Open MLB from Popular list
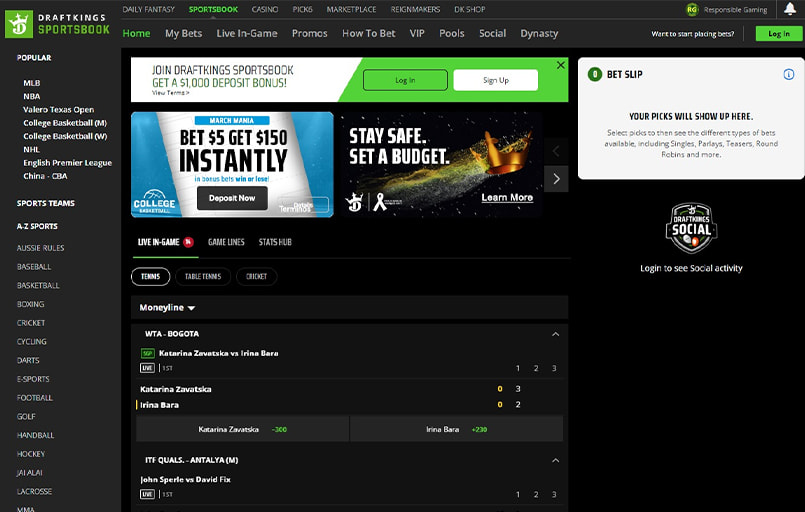This screenshot has height=512, width=805. click(x=31, y=83)
